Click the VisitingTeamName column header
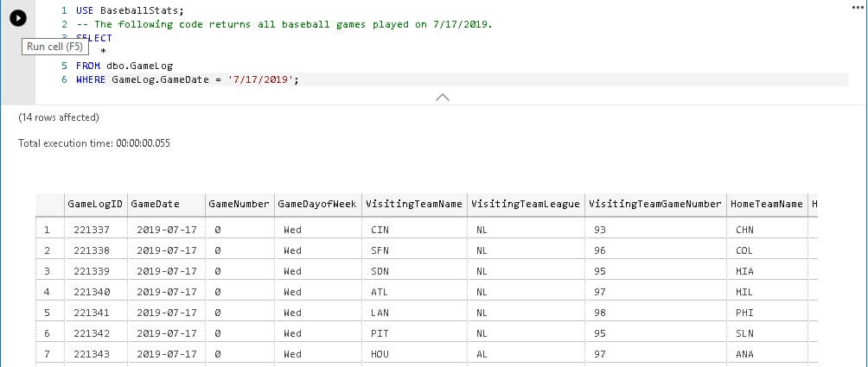 412,204
